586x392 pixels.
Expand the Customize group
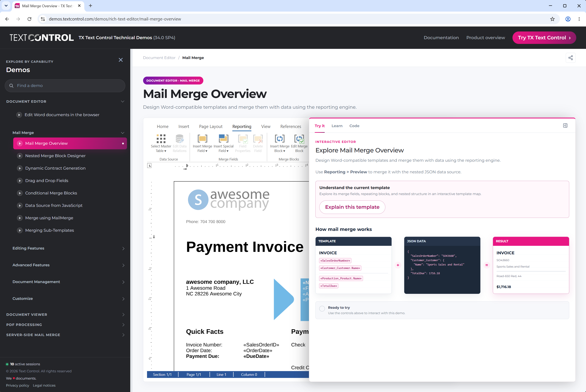coord(123,299)
